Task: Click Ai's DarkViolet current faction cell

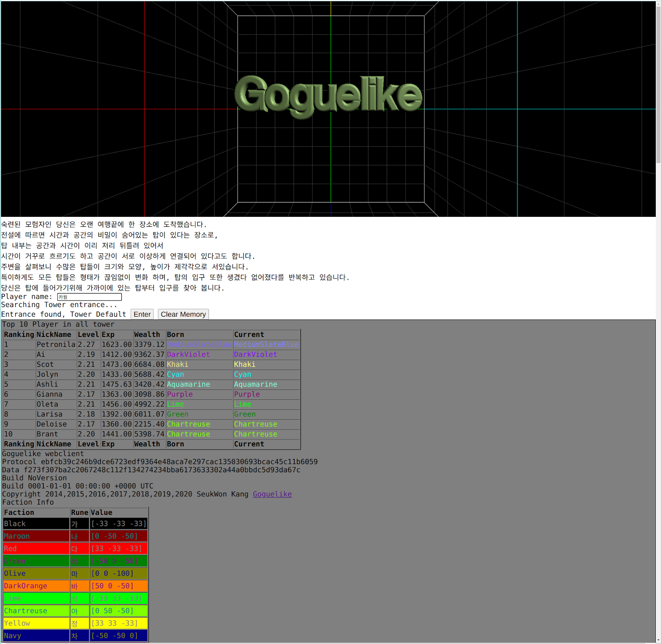Action: tap(255, 354)
